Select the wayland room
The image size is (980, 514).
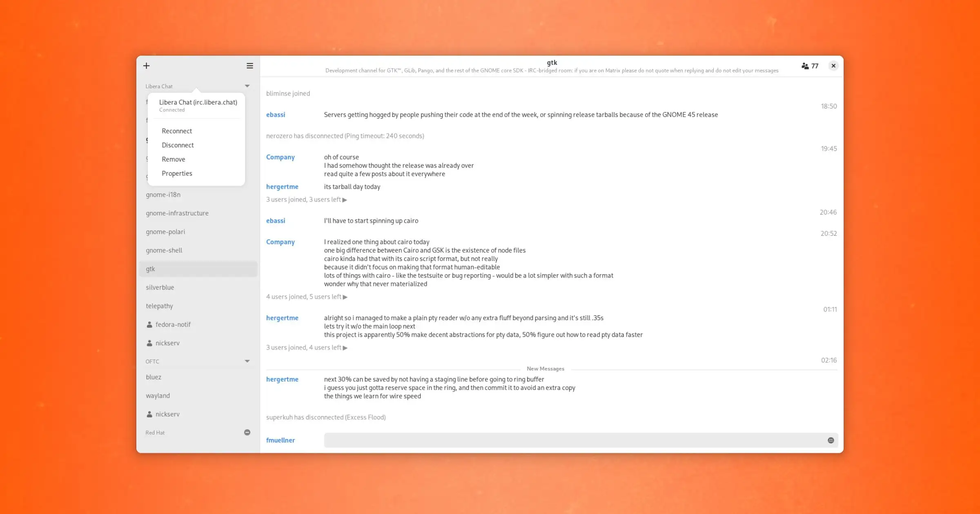[x=198, y=396]
